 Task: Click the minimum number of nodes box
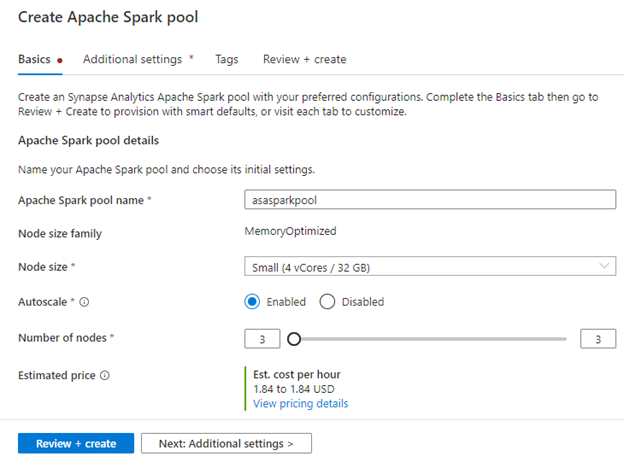point(262,339)
